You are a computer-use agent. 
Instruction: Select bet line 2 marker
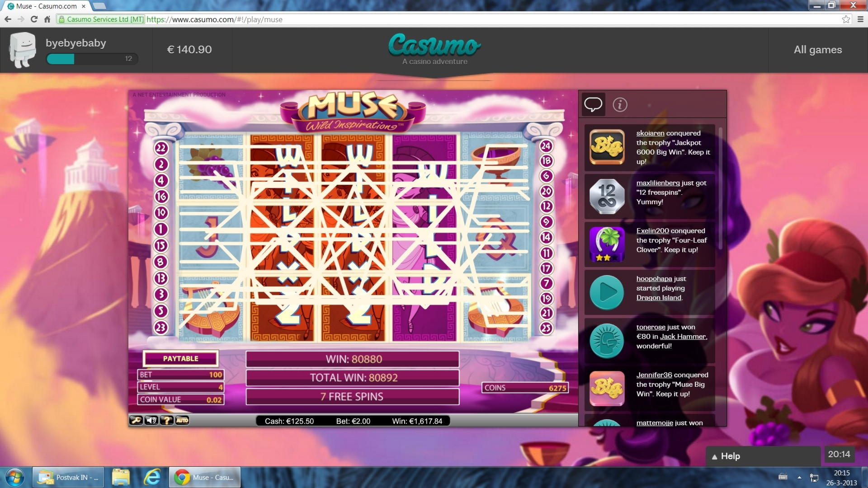coord(161,164)
